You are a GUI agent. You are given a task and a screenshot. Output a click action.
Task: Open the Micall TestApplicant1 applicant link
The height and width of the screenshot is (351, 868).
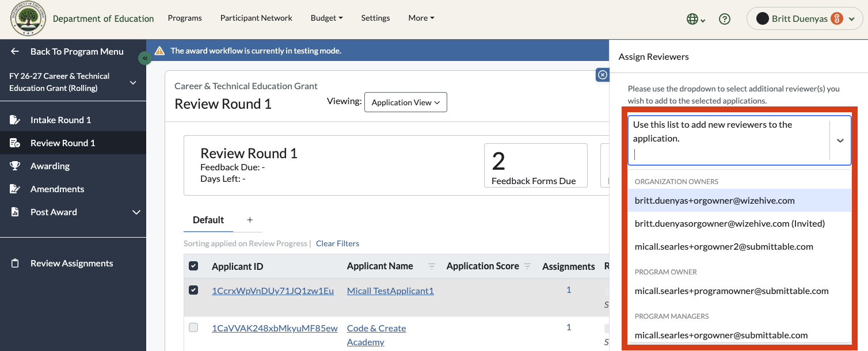390,291
